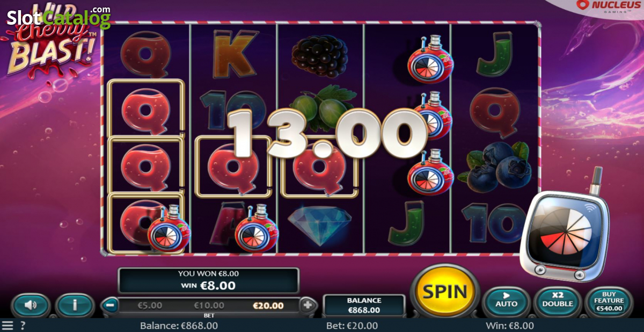The width and height of the screenshot is (644, 332).
Task: Mute the game sound with speaker button
Action: (31, 306)
